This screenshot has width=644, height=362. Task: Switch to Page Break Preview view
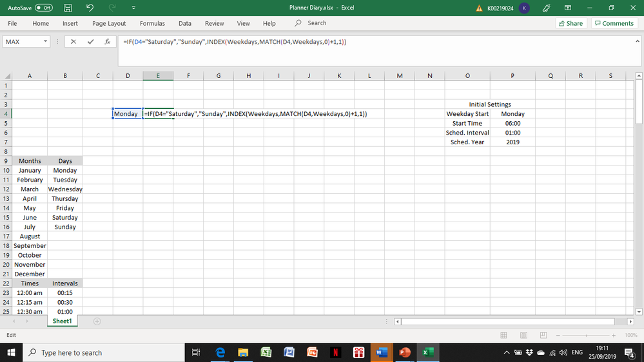click(543, 336)
